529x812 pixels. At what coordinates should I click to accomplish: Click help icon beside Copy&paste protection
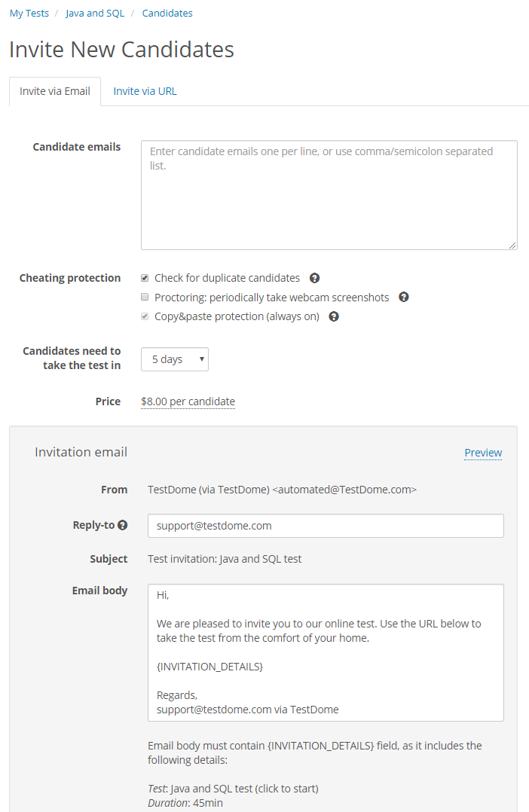pyautogui.click(x=334, y=317)
